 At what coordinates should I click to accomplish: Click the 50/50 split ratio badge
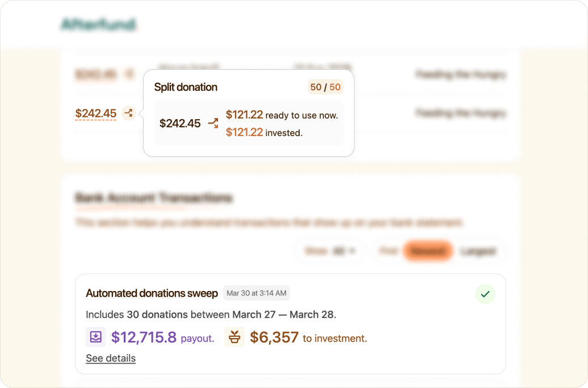tap(326, 87)
